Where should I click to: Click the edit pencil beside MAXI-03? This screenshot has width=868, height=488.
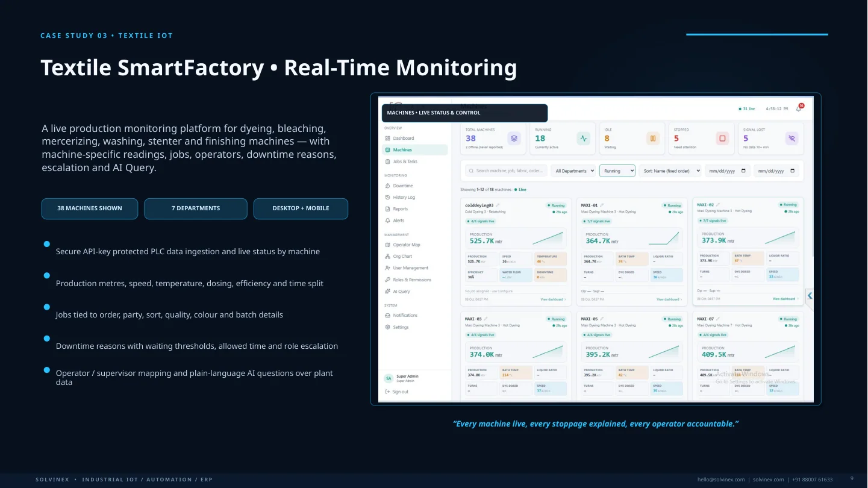486,319
